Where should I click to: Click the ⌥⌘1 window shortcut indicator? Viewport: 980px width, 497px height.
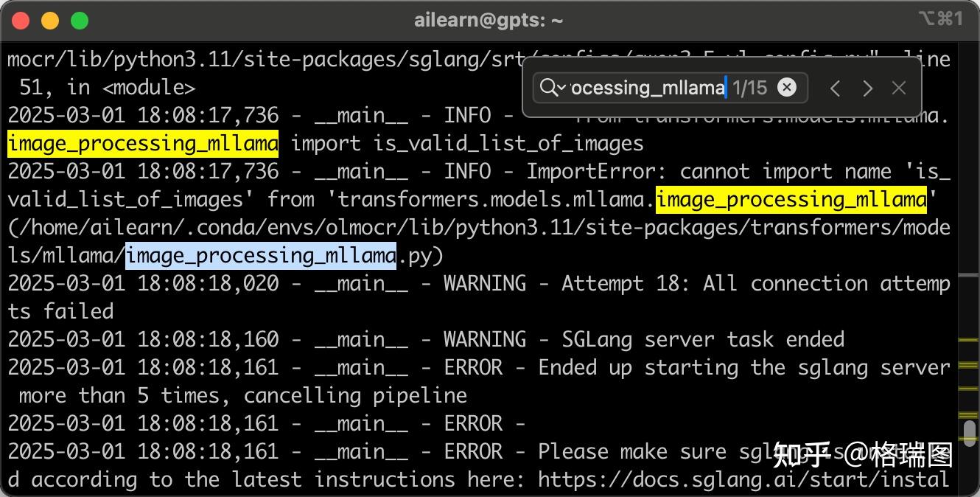940,19
